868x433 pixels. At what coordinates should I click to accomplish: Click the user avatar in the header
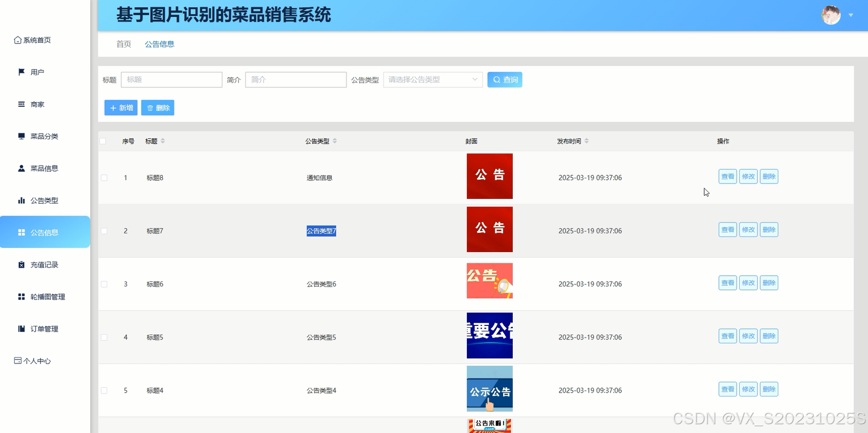(x=831, y=15)
